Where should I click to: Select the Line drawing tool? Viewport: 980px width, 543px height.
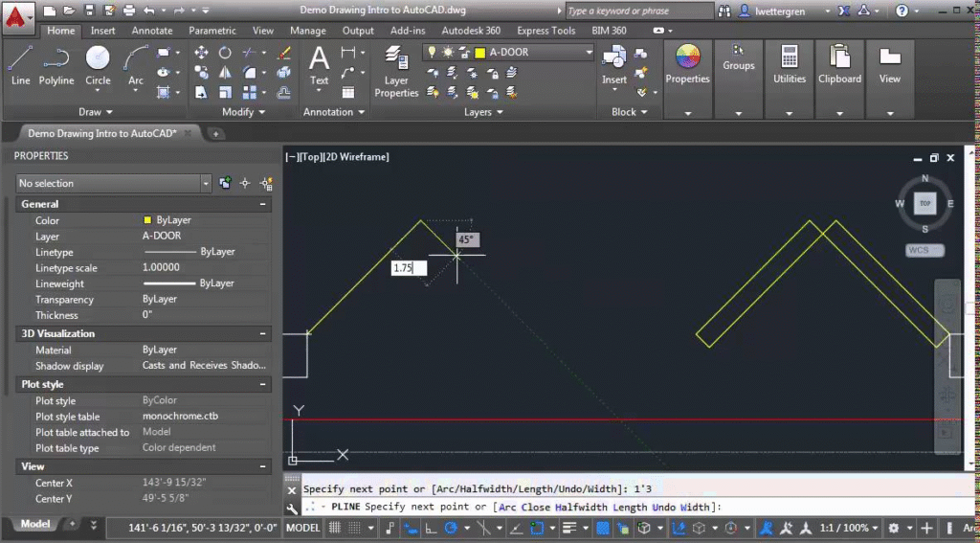(x=20, y=65)
